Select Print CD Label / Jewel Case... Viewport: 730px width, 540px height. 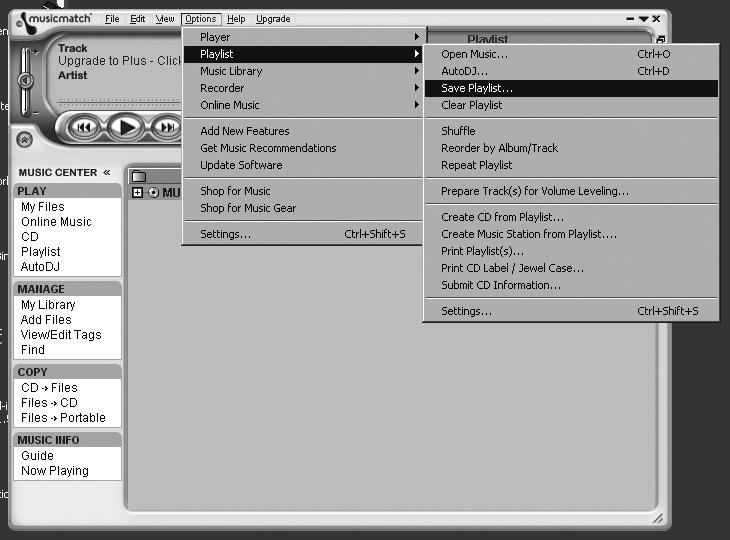(x=571, y=268)
